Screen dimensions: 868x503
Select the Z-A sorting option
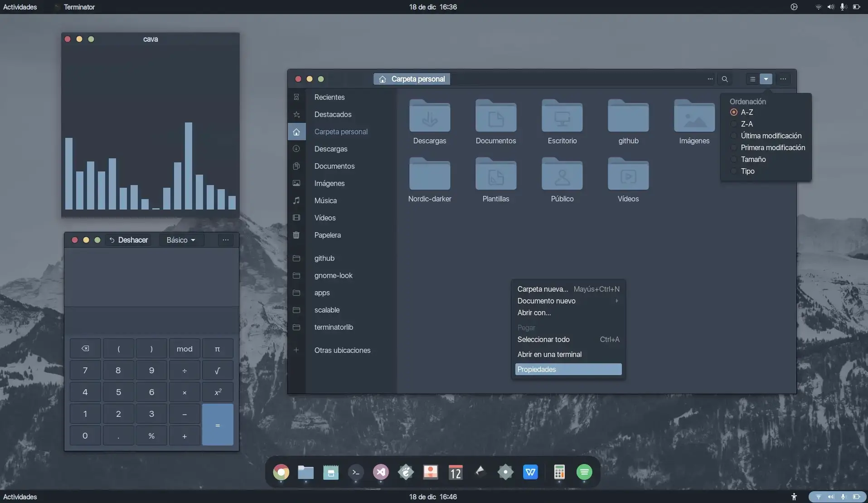tap(747, 124)
